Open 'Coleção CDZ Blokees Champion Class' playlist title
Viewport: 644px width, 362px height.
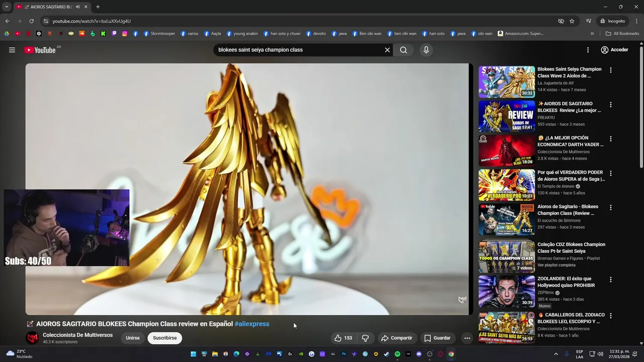click(571, 248)
